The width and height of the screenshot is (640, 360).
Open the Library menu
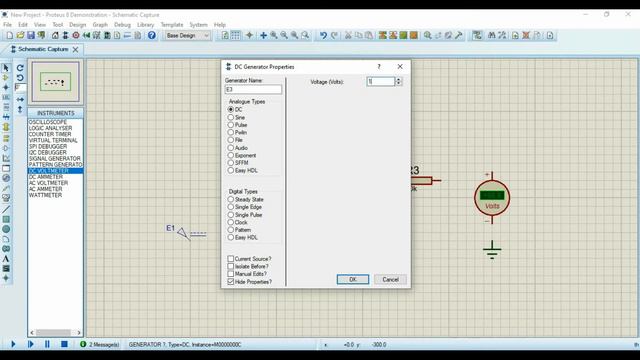pos(145,24)
